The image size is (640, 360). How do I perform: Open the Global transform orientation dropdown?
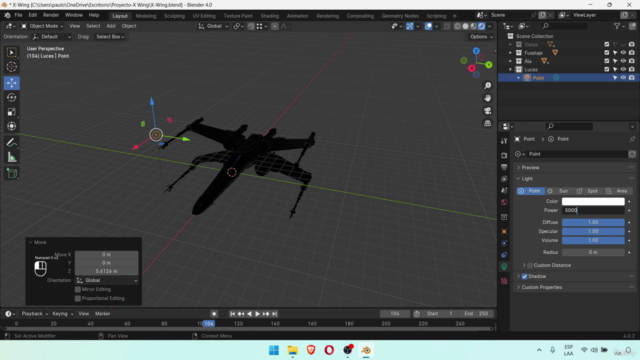pos(213,26)
